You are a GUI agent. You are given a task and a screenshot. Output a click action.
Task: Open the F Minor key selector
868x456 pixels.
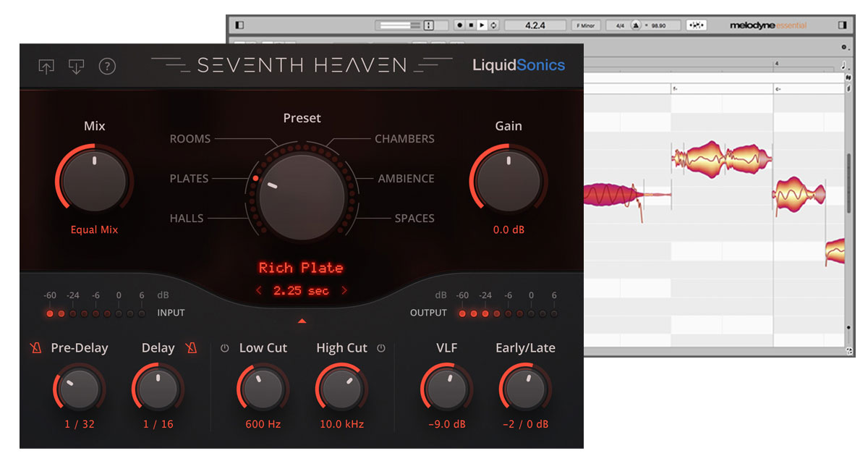(587, 24)
